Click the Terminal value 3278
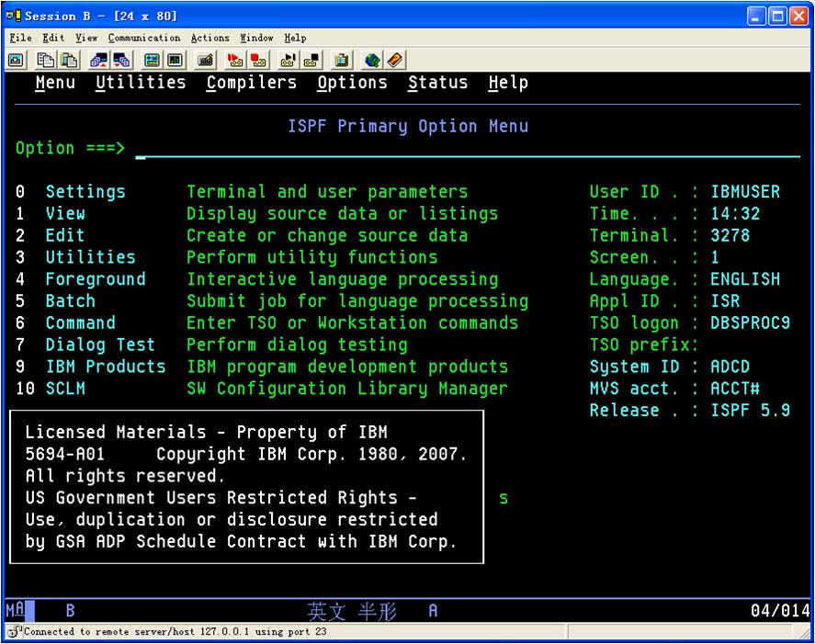This screenshot has height=644, width=815. coord(730,235)
